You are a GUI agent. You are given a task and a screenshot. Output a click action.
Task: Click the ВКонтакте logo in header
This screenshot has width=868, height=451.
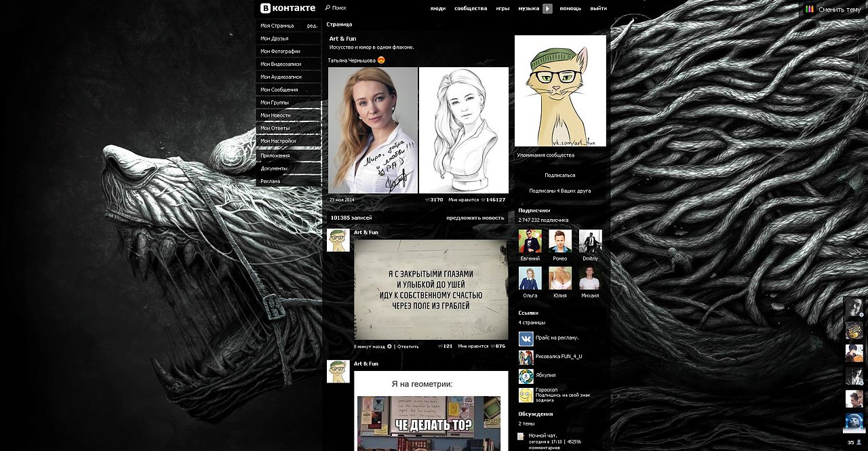click(288, 8)
